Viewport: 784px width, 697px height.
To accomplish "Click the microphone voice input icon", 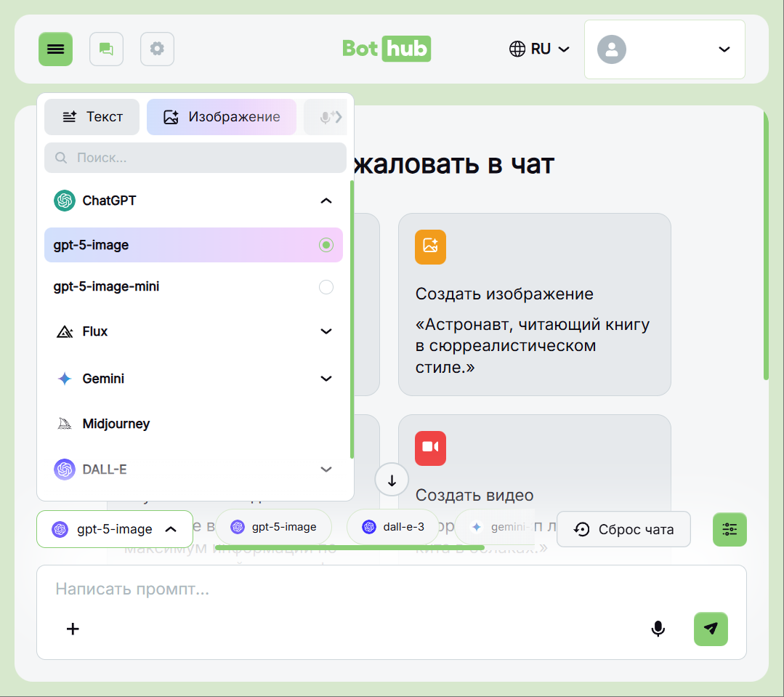I will click(x=658, y=629).
